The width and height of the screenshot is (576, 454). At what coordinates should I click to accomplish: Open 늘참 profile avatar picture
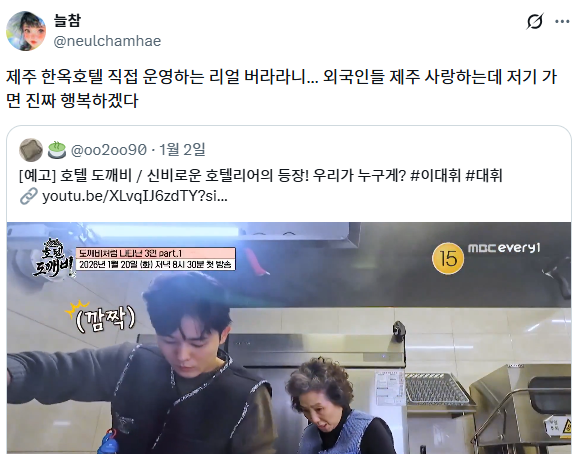(x=26, y=31)
